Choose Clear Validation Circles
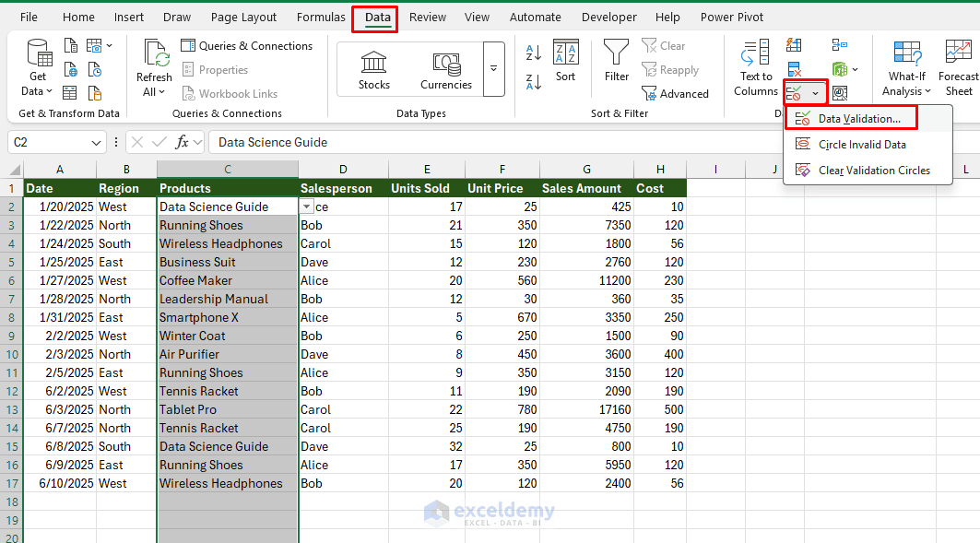Image resolution: width=980 pixels, height=543 pixels. [868, 170]
